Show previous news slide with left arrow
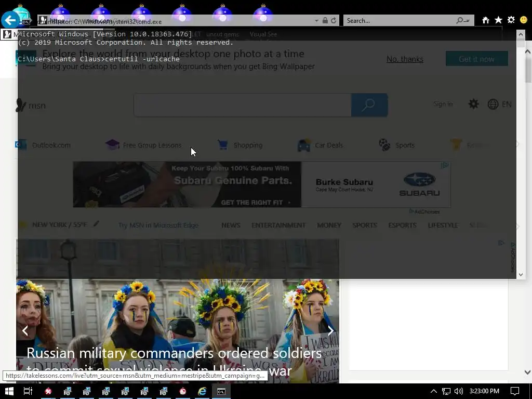The image size is (532, 399). (25, 330)
